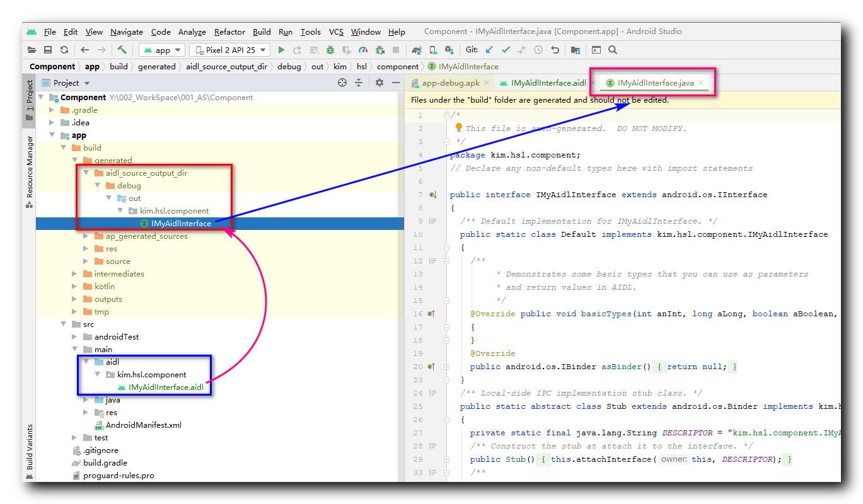Close the IMyAidlInterface.java tab

(700, 83)
